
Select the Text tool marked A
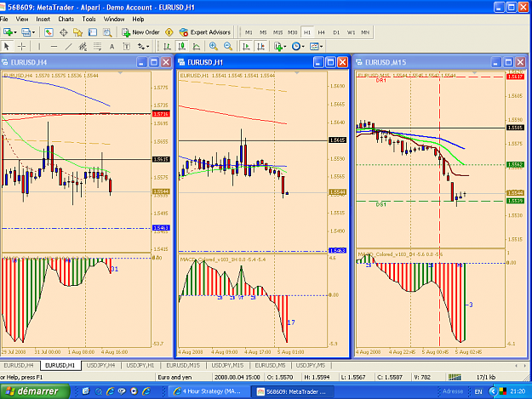[x=112, y=47]
